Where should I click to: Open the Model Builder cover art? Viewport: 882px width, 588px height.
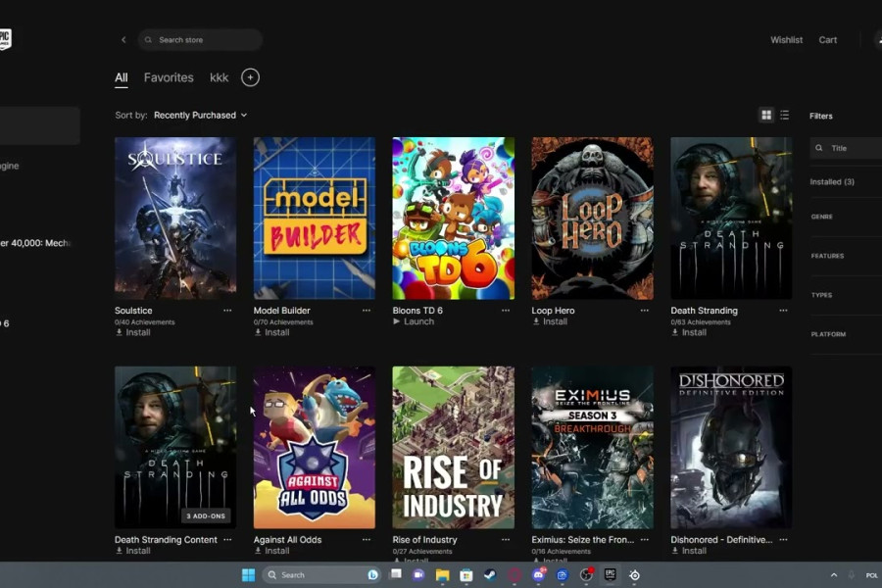[315, 219]
